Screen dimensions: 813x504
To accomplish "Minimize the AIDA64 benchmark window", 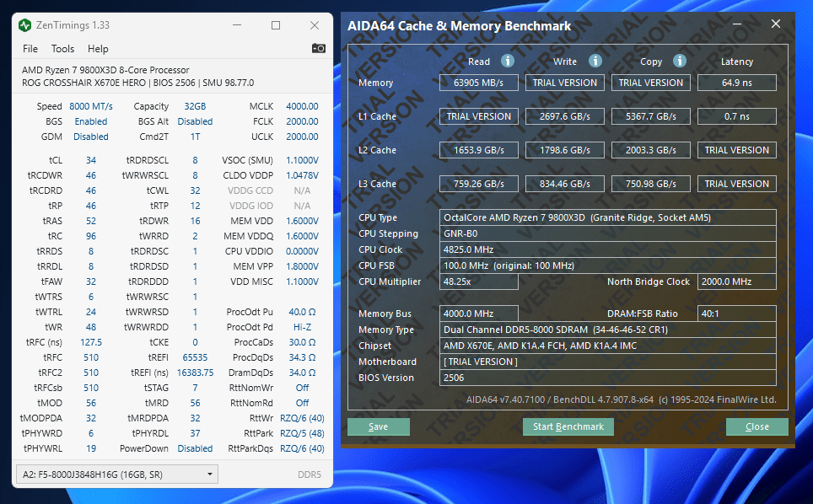I will pos(737,24).
